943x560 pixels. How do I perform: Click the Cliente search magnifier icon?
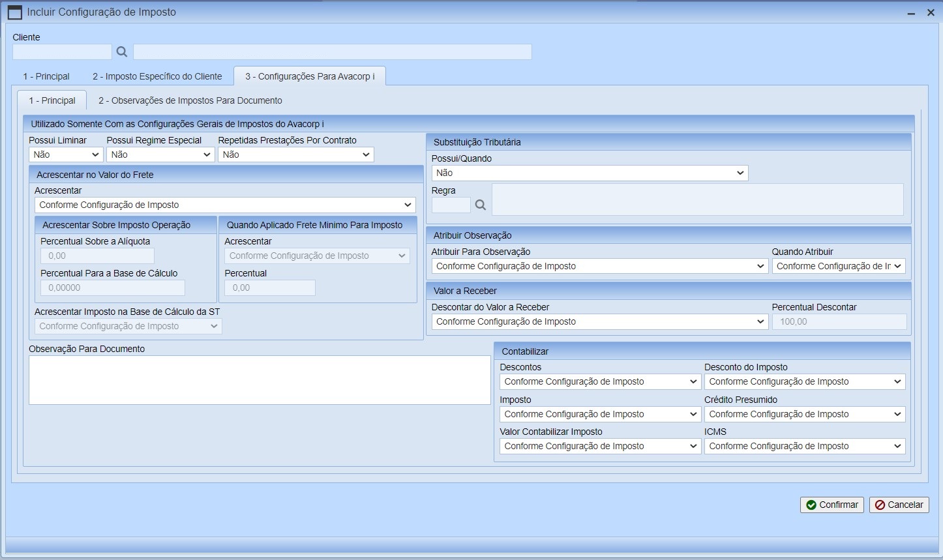coord(122,52)
